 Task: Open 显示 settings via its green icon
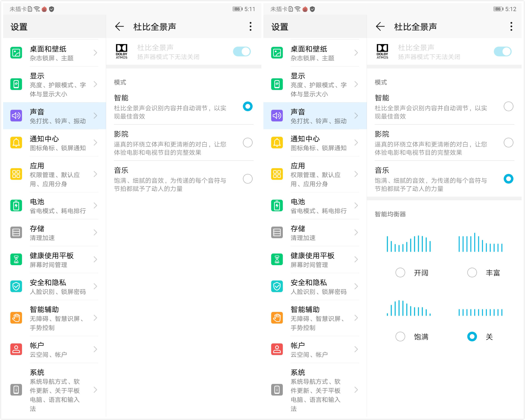16,84
